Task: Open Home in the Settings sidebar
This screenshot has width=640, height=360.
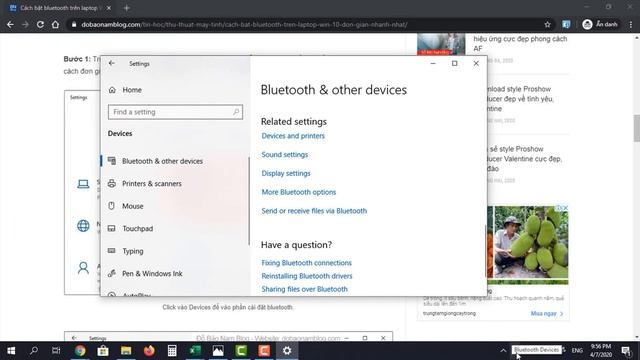Action: coord(132,90)
